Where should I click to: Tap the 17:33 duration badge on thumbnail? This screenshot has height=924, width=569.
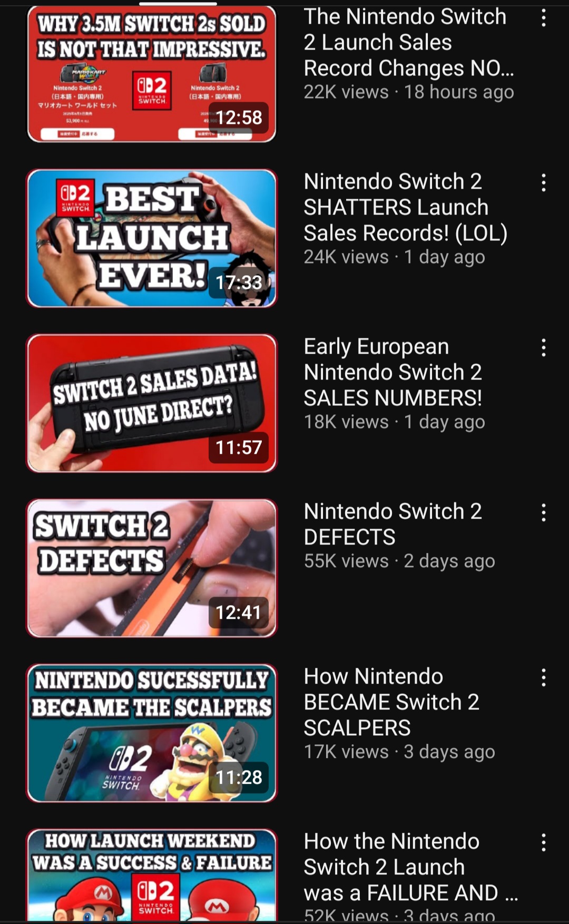239,283
